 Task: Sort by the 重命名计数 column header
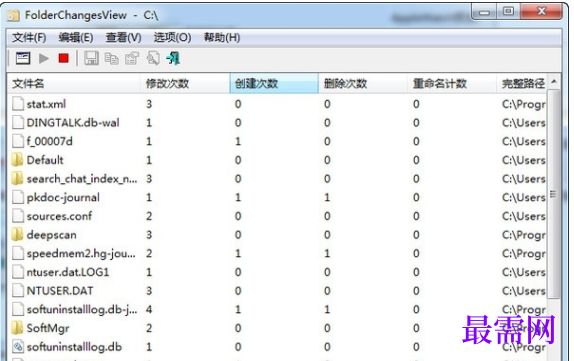point(452,83)
